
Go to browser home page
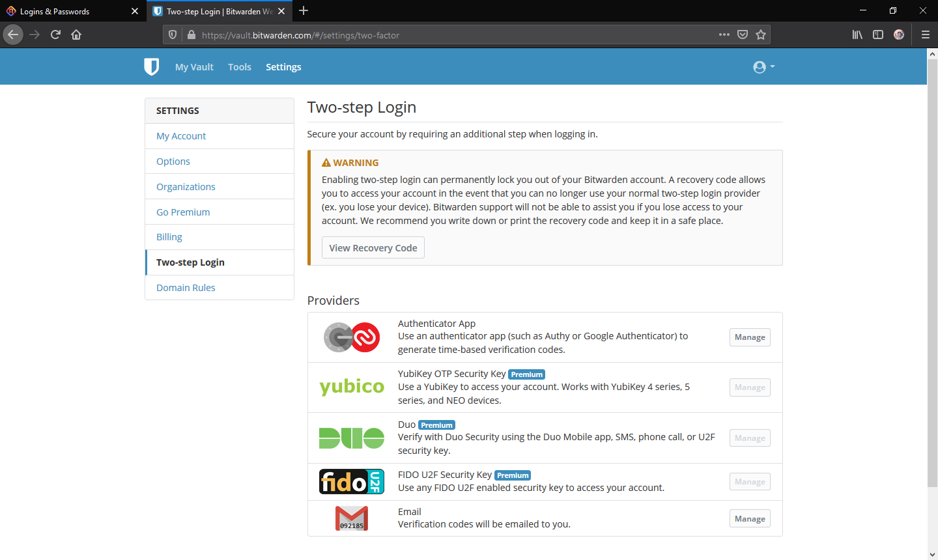(x=76, y=35)
